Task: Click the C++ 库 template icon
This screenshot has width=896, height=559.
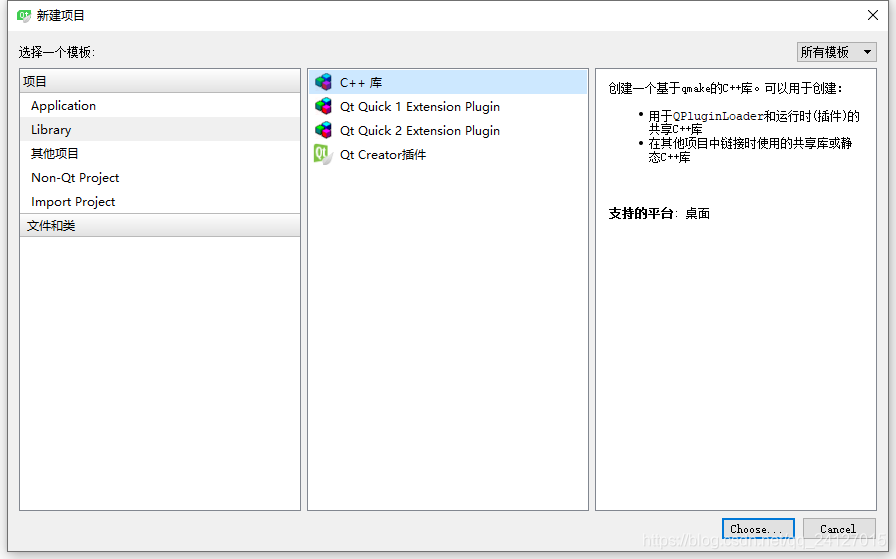Action: tap(323, 82)
